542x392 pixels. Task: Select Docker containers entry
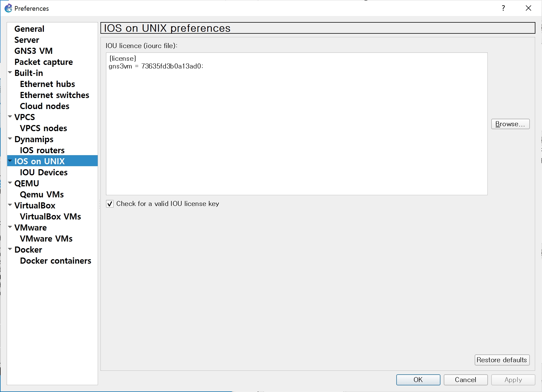tap(55, 261)
